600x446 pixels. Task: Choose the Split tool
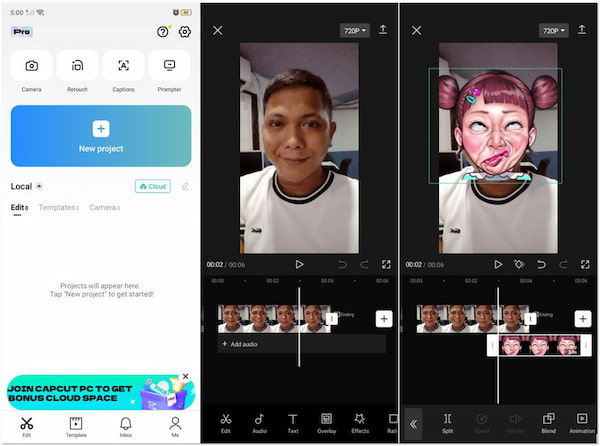tap(447, 422)
